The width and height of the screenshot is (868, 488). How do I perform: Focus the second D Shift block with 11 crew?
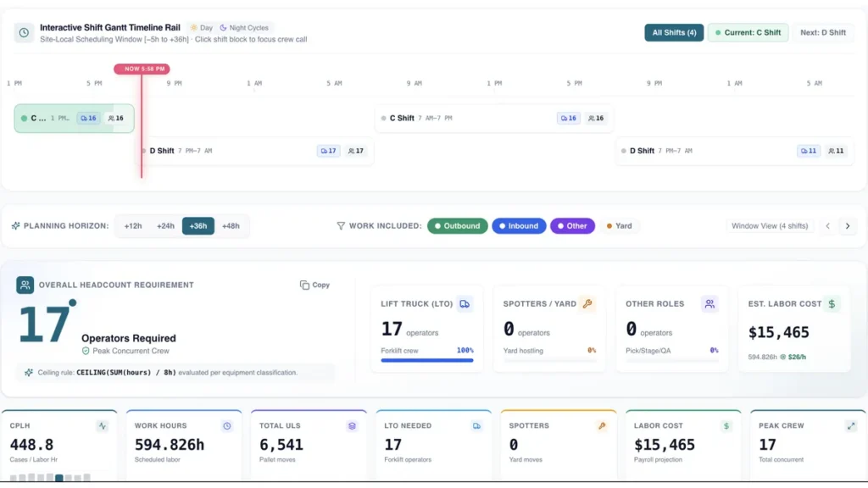coord(735,151)
